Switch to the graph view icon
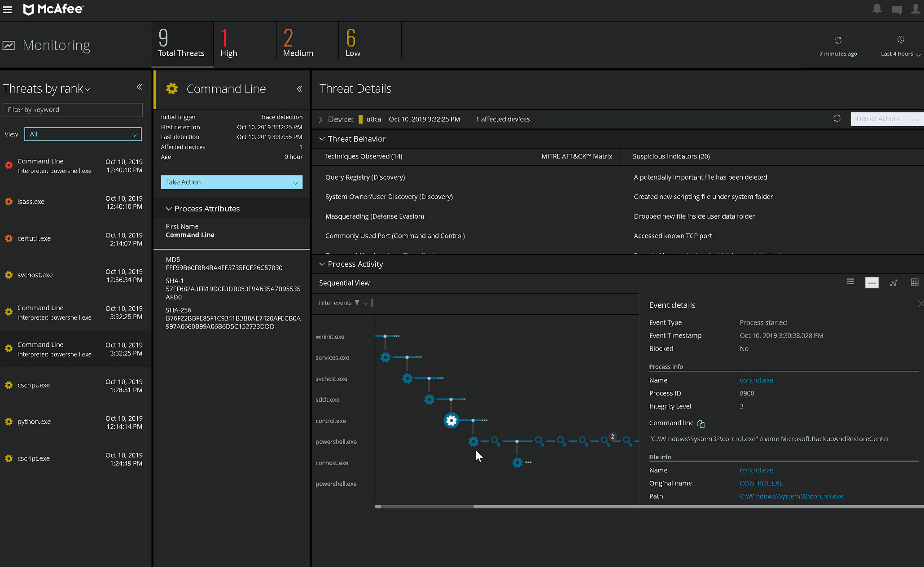 893,282
